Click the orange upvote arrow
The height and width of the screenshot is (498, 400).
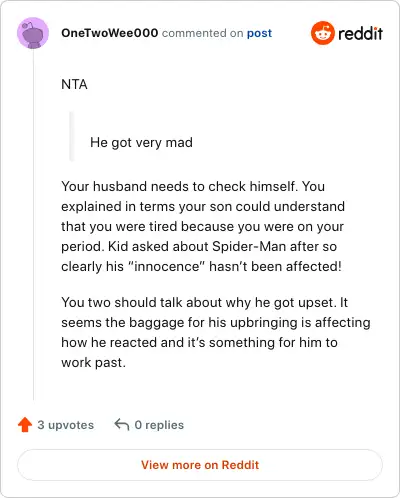point(25,425)
